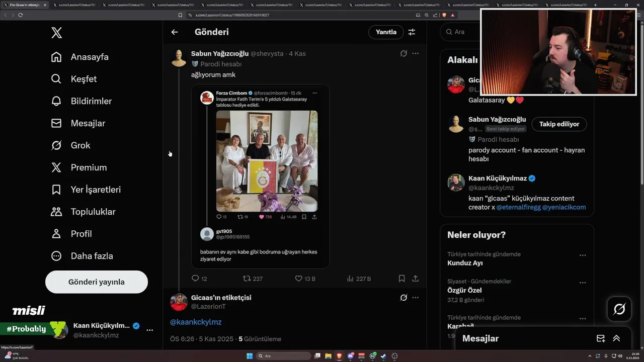
Task: Open Grok from sidebar
Action: coord(71,145)
